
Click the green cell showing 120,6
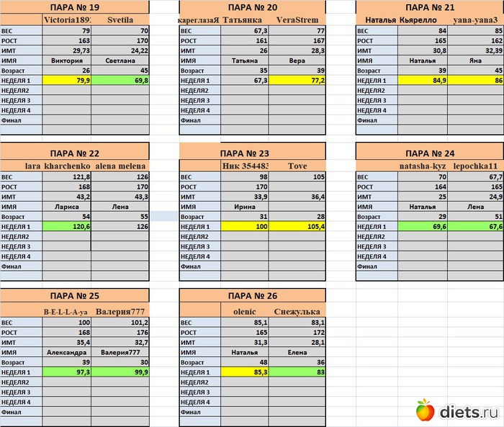coord(67,227)
